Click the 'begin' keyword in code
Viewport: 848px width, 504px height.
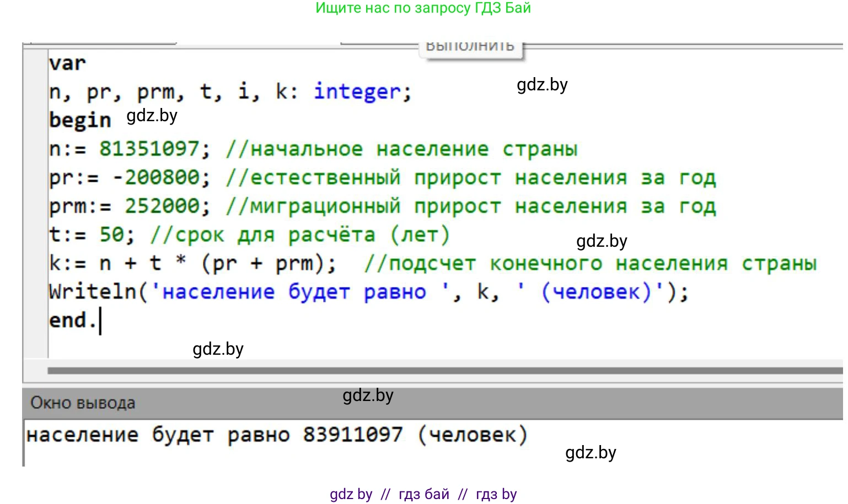coord(80,120)
